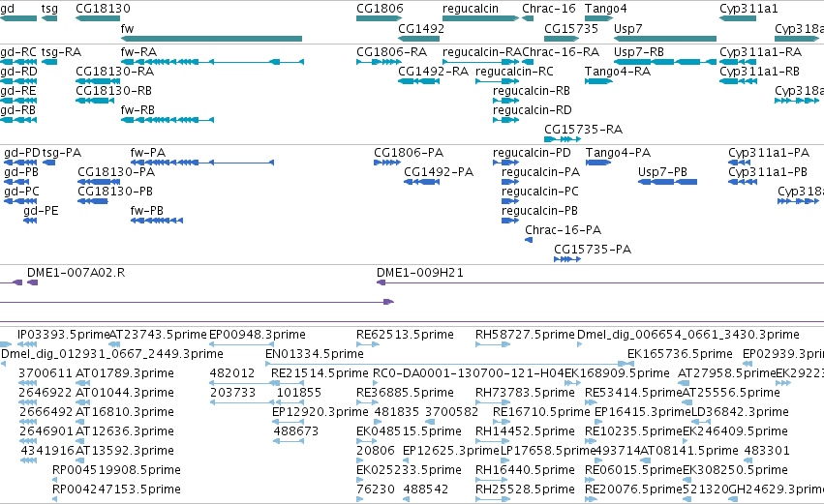The height and width of the screenshot is (504, 824).
Task: Select the 'RP004519908.5prime' EST label
Action: coord(116,470)
